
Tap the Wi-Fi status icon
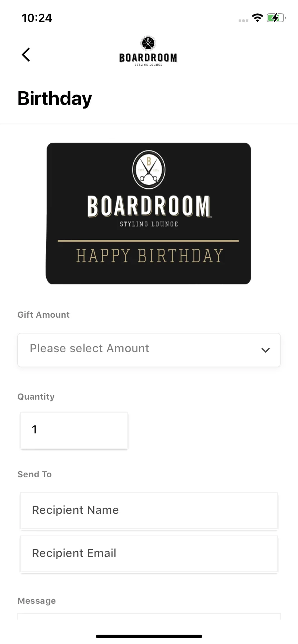click(x=257, y=18)
